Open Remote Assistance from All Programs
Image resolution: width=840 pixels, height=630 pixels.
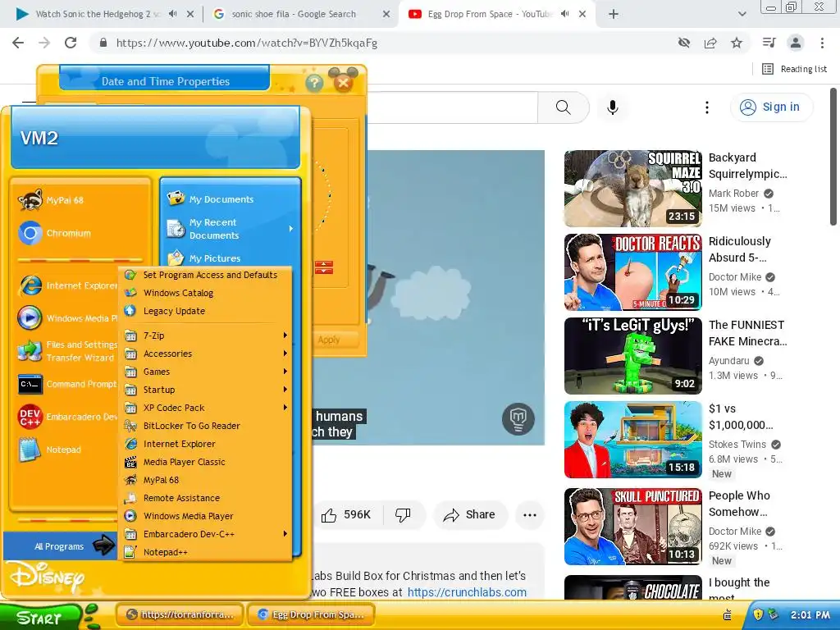pos(206,498)
